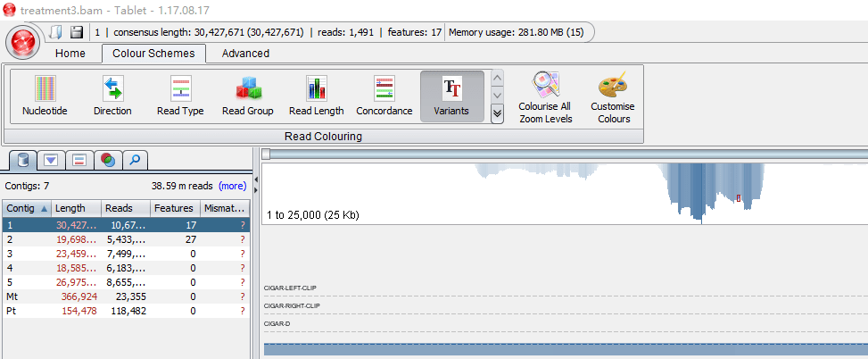
Task: Select Direction colour scheme
Action: click(x=112, y=96)
